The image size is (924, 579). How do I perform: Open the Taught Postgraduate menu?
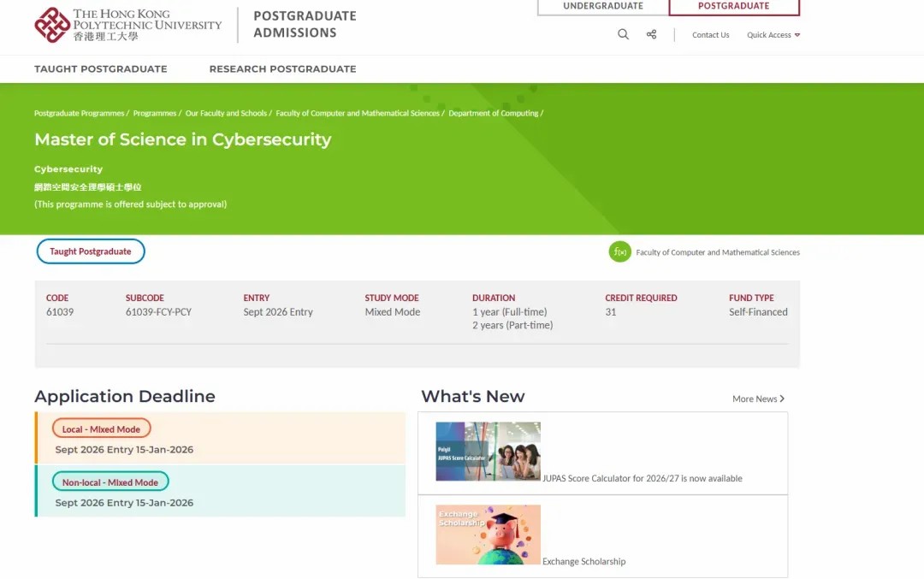pyautogui.click(x=101, y=68)
